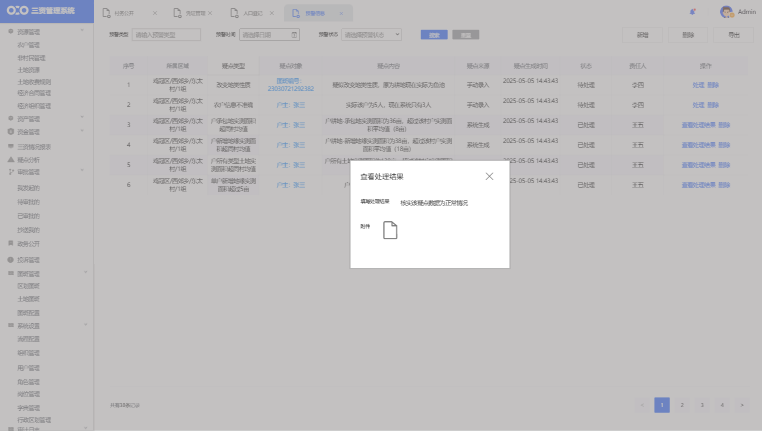Screen dimensions: 762x431
Task: Click 处理 link in row 2
Action: click(698, 105)
